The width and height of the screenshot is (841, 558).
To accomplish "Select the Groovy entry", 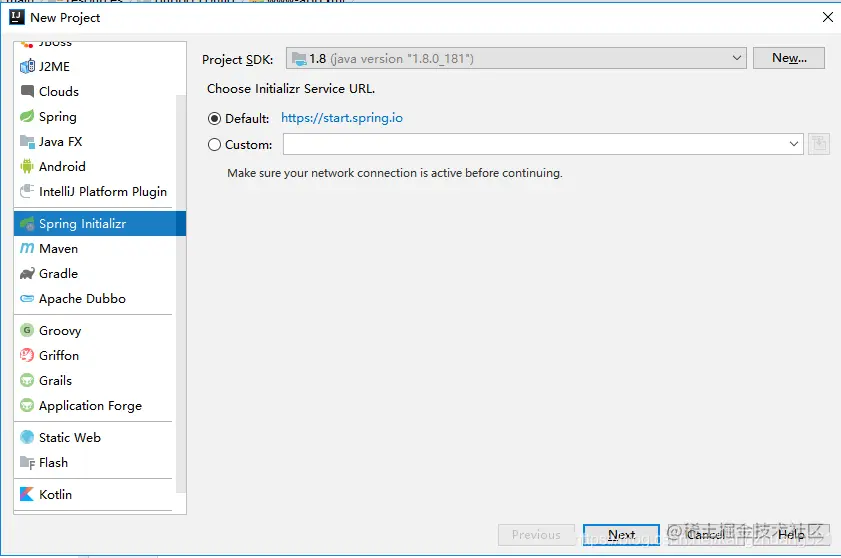I will coord(60,331).
